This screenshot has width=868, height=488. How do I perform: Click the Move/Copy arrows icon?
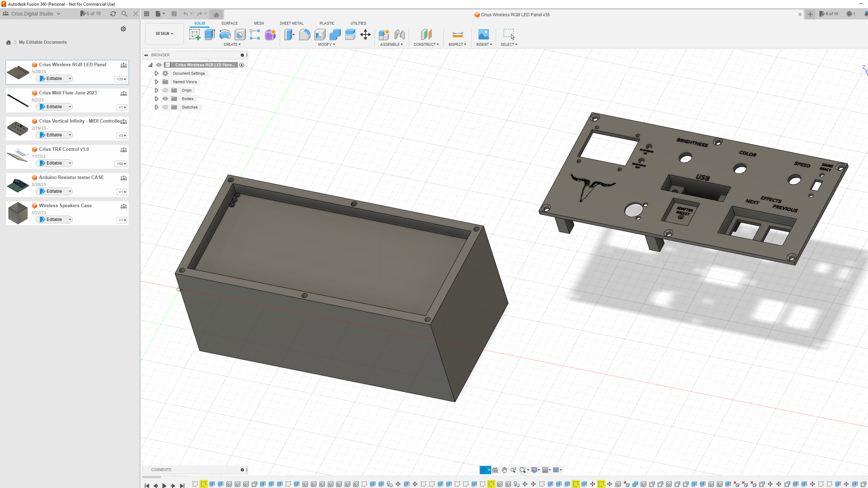pyautogui.click(x=365, y=35)
